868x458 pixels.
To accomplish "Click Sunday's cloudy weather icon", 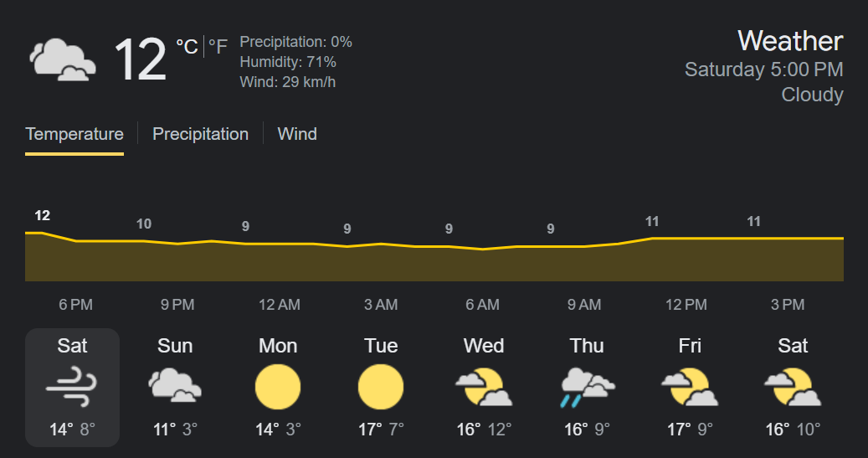I will click(175, 387).
